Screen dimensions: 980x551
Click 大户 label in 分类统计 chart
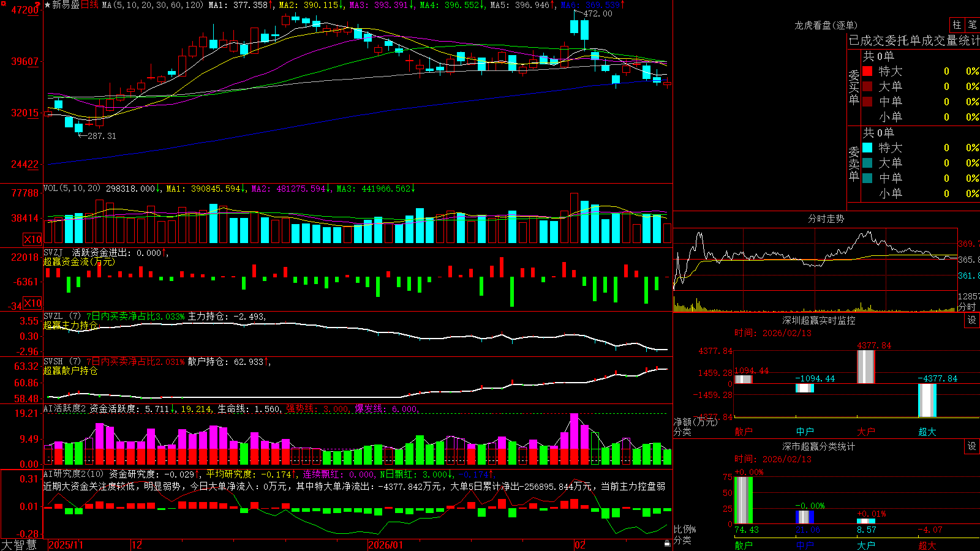[x=866, y=545]
